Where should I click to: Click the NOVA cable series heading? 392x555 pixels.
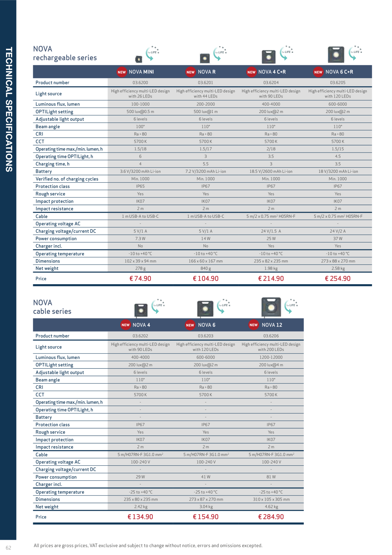52,307
